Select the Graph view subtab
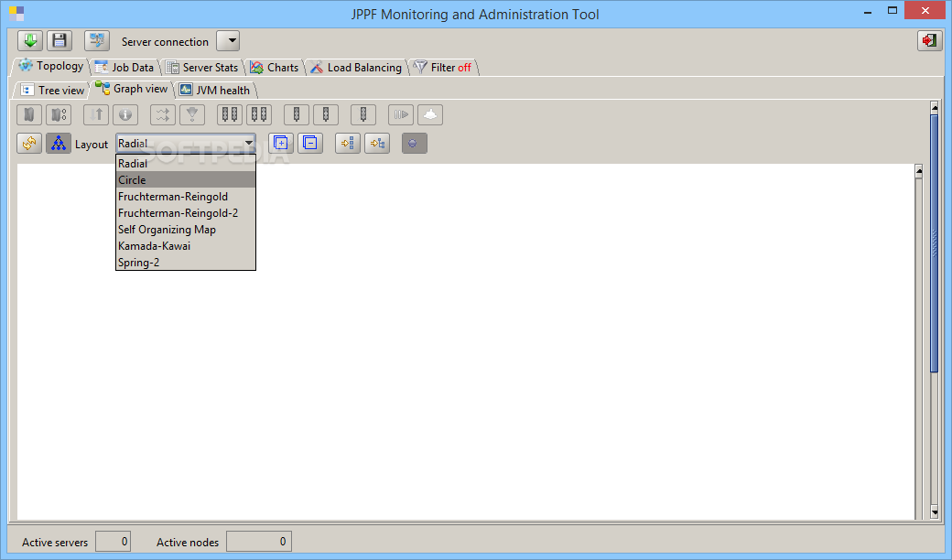The height and width of the screenshot is (560, 952). [132, 89]
